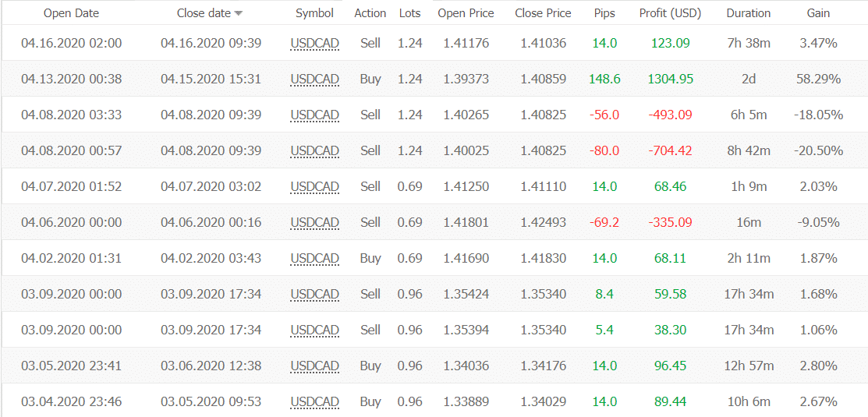This screenshot has width=868, height=417.
Task: Open USDCAD link in 03.05.2020 23:41 row
Action: click(x=314, y=366)
